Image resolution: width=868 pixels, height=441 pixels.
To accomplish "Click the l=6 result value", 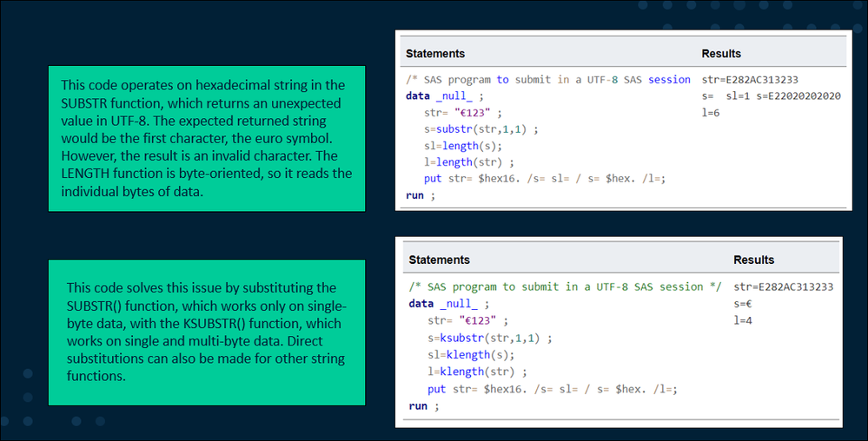I will (x=712, y=113).
